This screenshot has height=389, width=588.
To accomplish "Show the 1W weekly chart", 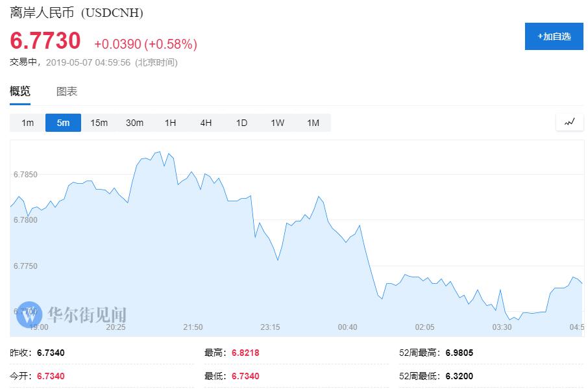I will [277, 123].
